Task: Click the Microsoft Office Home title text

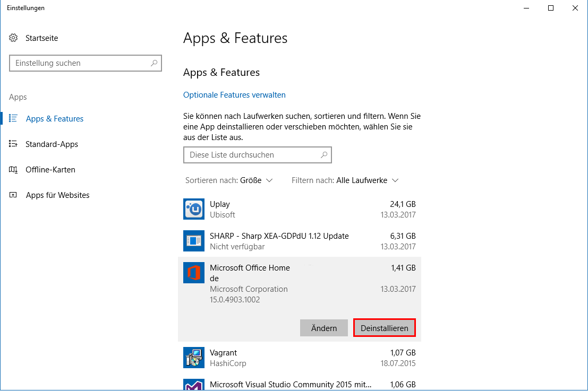Action: click(250, 268)
